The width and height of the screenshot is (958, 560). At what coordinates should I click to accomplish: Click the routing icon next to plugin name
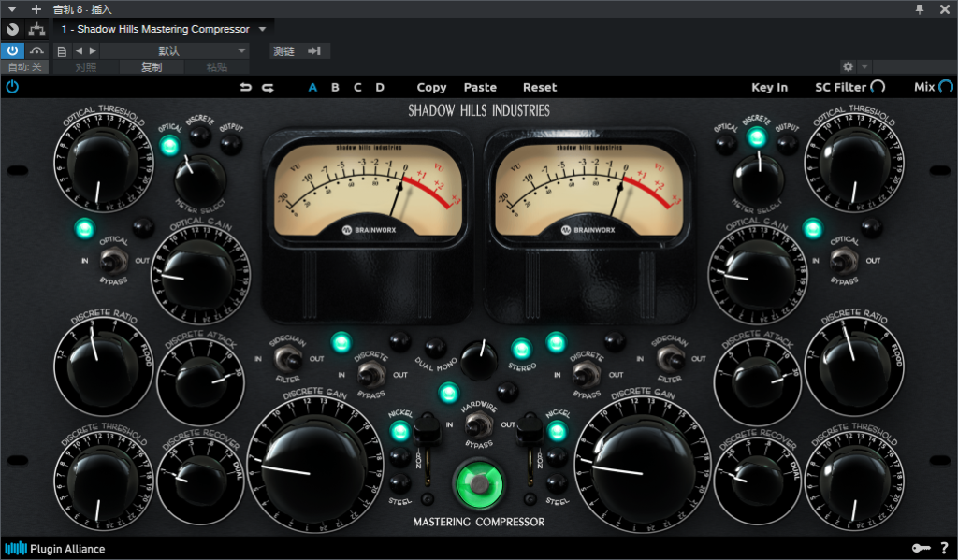pyautogui.click(x=36, y=29)
